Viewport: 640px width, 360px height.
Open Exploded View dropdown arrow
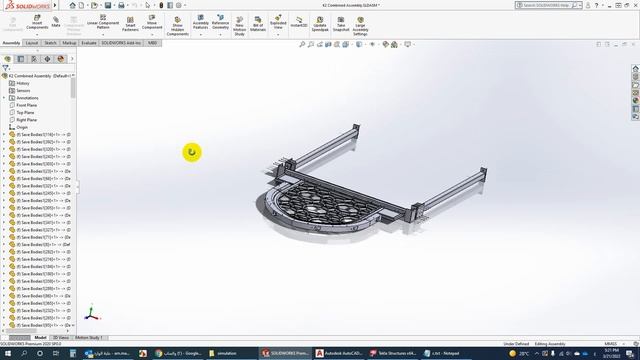click(x=278, y=35)
